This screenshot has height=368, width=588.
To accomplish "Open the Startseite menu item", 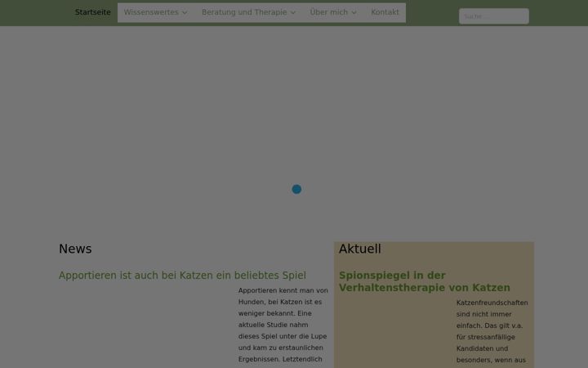I will tap(92, 12).
